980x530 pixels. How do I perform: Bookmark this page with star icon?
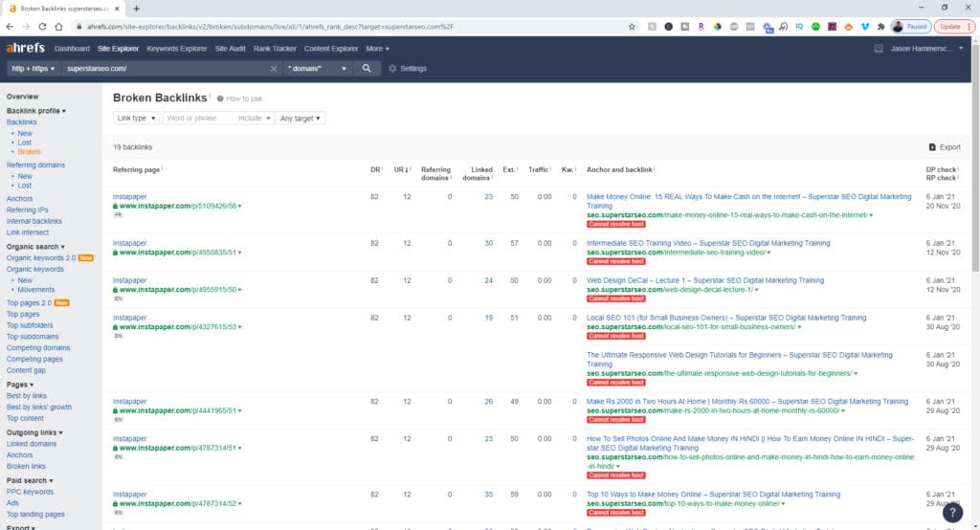click(632, 27)
